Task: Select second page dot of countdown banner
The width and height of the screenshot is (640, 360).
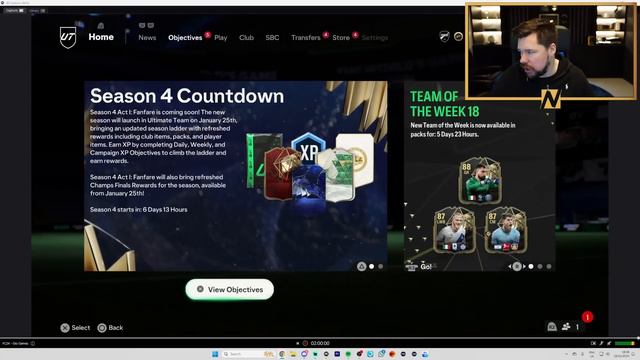Action: pos(380,267)
